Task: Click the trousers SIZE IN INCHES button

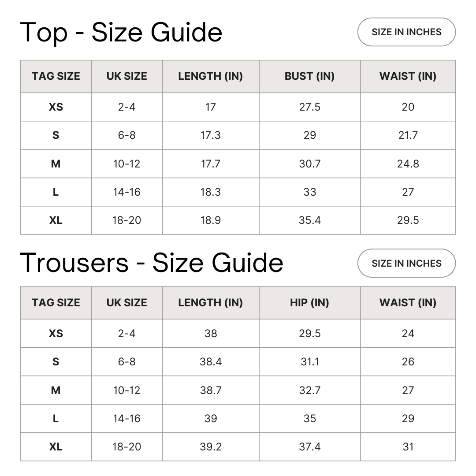Action: (x=406, y=263)
